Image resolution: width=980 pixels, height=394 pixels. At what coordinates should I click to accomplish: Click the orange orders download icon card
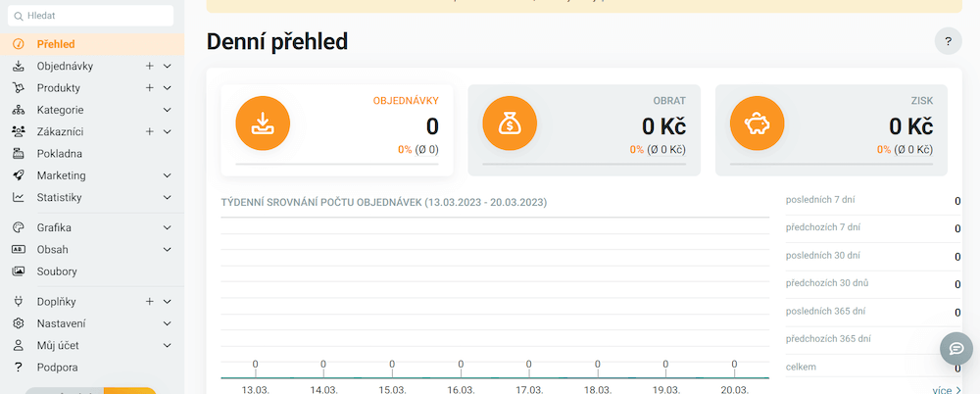pos(263,123)
